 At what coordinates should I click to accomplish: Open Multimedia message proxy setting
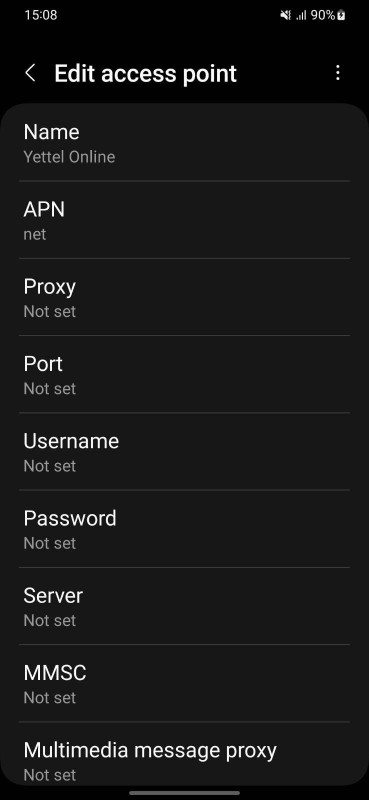pos(184,754)
